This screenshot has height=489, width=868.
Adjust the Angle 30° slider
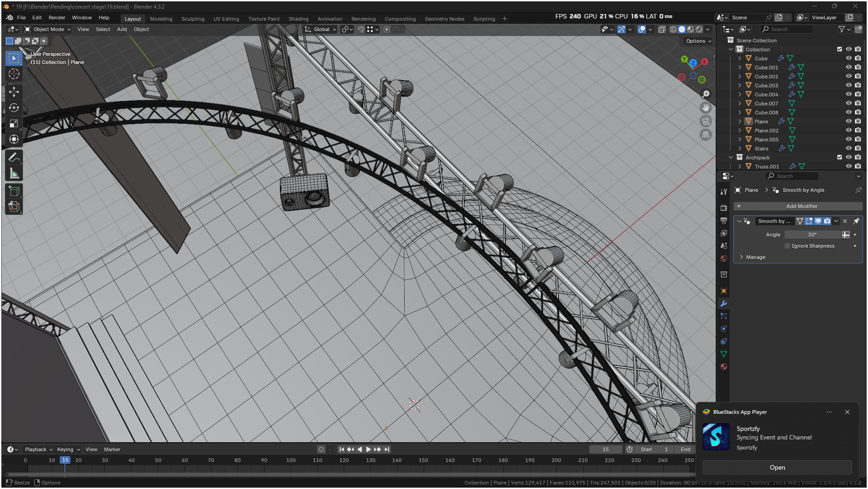812,235
